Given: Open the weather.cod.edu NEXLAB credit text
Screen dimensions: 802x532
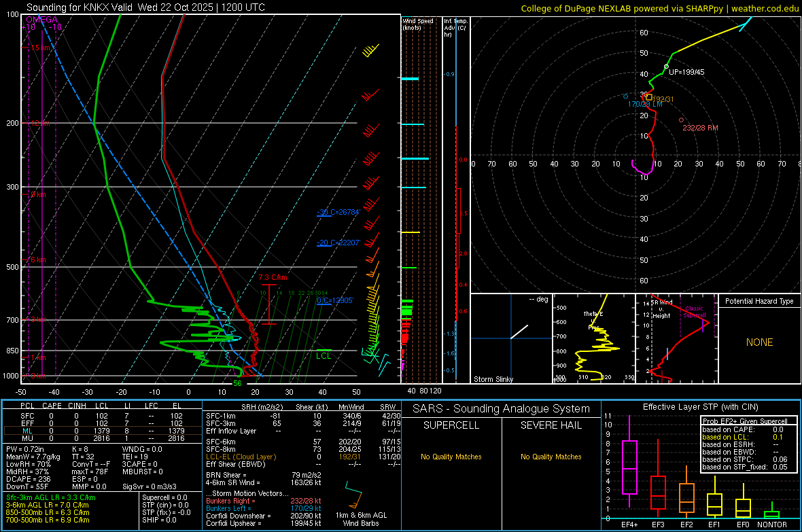Looking at the screenshot, I should [659, 8].
